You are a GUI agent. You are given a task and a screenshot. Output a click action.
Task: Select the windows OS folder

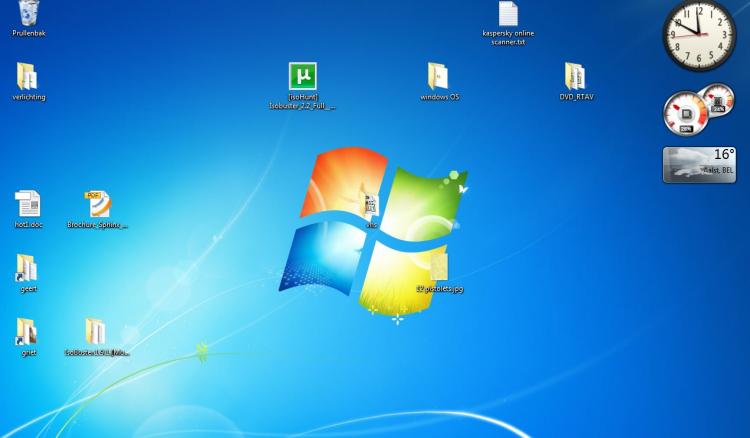(x=438, y=77)
